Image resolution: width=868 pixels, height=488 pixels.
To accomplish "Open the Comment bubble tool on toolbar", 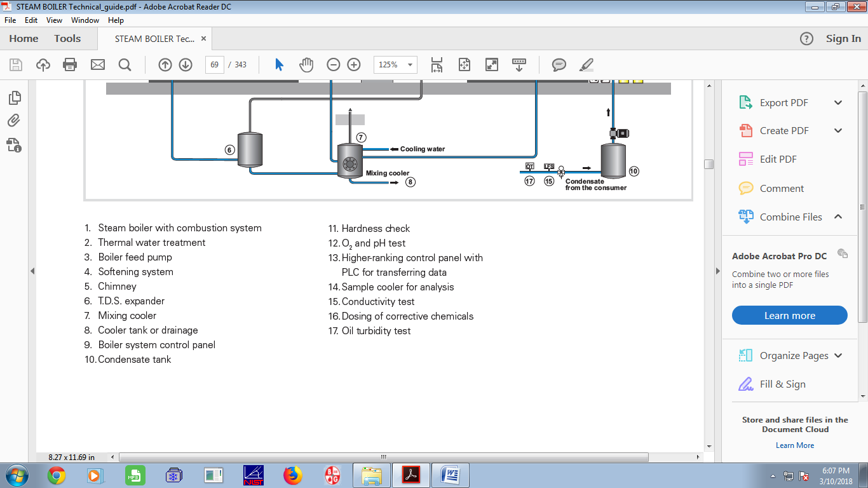I will [x=559, y=64].
